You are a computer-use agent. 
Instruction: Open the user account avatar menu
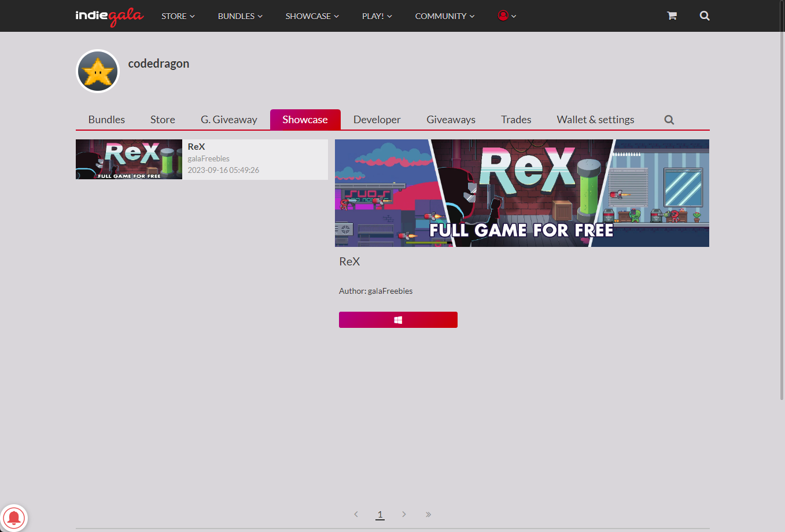coord(507,16)
